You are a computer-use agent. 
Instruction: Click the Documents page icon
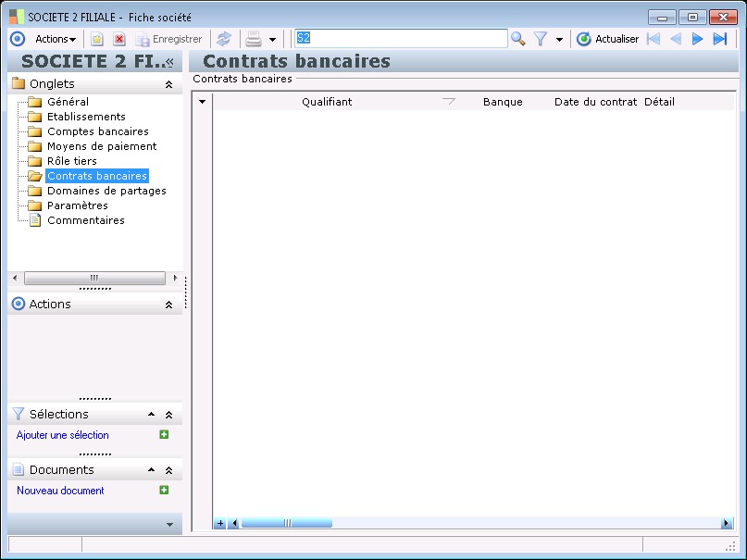click(19, 469)
